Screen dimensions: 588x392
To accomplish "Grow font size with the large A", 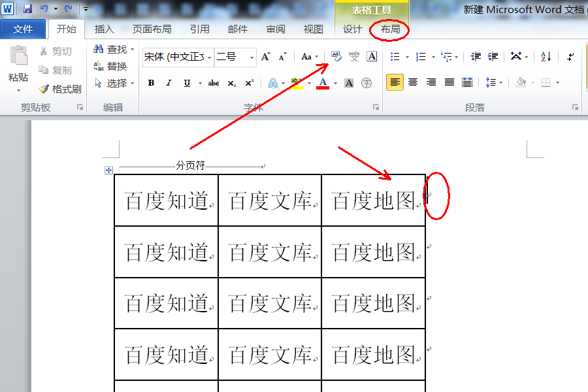I will (x=265, y=57).
